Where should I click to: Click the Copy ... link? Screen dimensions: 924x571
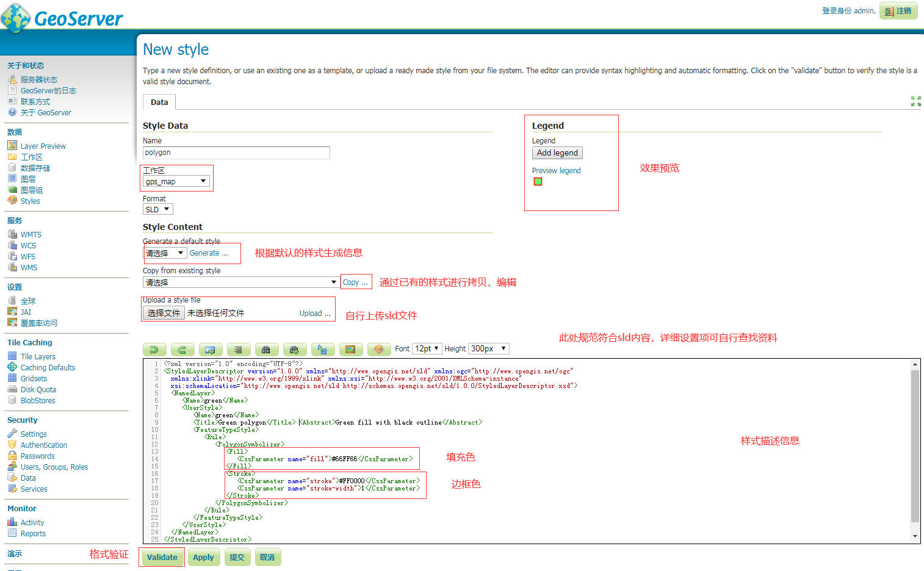coord(355,282)
